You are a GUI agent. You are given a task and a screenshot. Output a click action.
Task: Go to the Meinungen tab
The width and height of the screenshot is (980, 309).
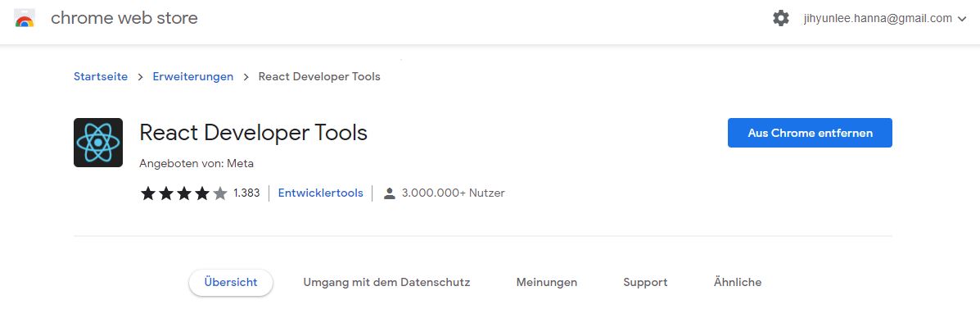[546, 282]
